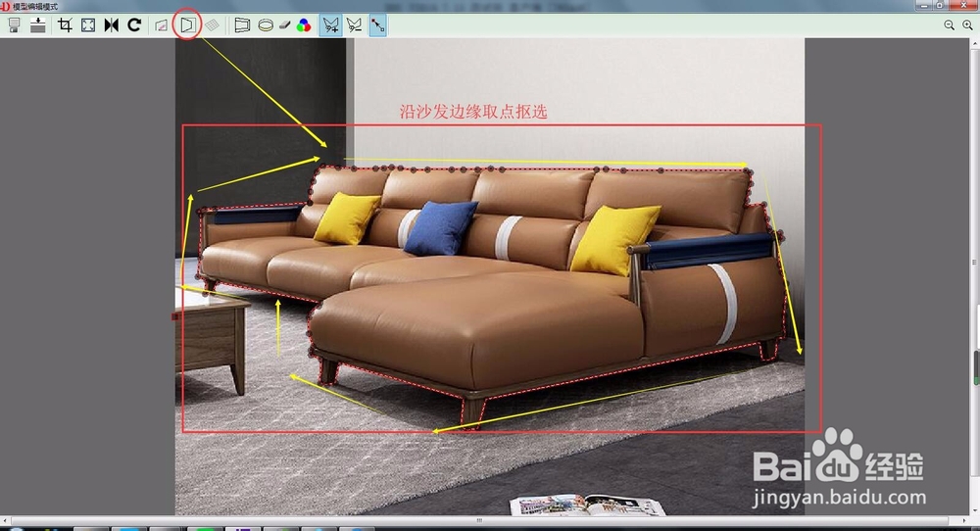
Task: Flip image horizontally with mirror icon
Action: (x=112, y=25)
